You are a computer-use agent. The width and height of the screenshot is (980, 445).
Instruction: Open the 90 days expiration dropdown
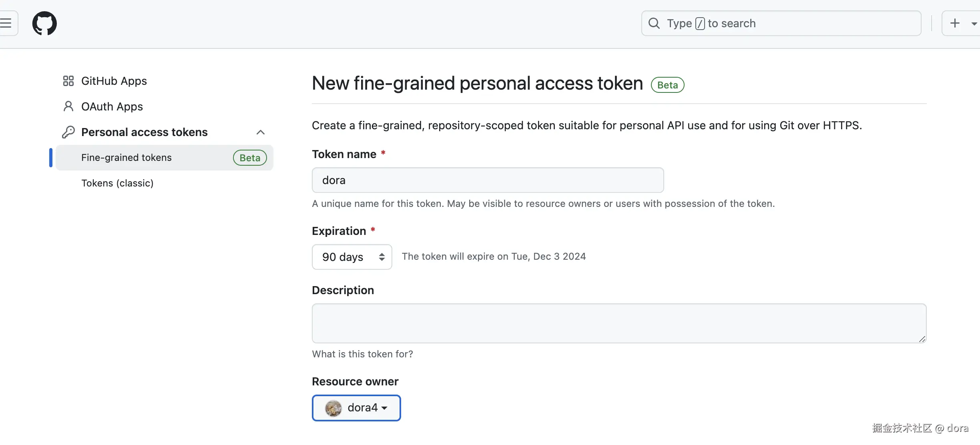pos(351,257)
